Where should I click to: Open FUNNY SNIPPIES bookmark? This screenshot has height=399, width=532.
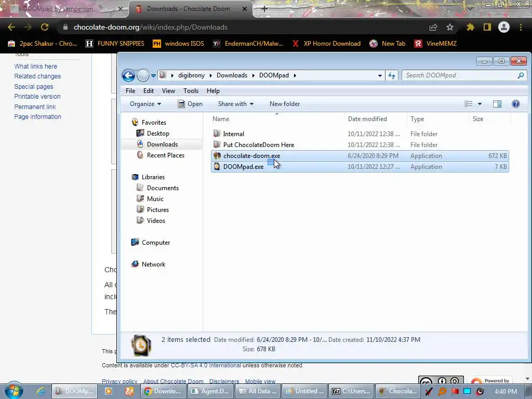pos(115,44)
